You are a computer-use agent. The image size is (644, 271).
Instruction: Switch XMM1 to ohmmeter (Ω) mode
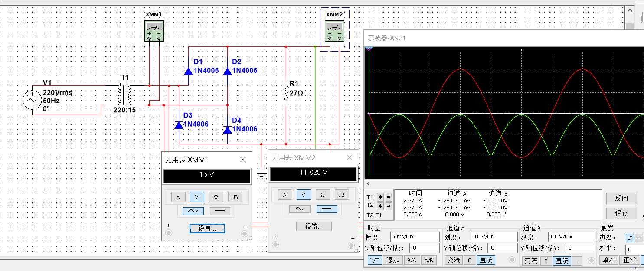(216, 197)
